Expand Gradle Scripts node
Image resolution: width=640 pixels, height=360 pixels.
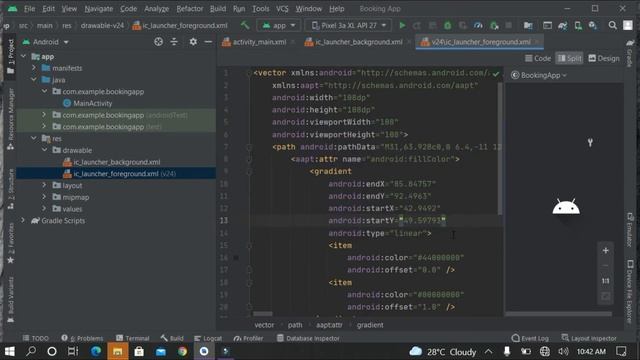[x=24, y=220]
